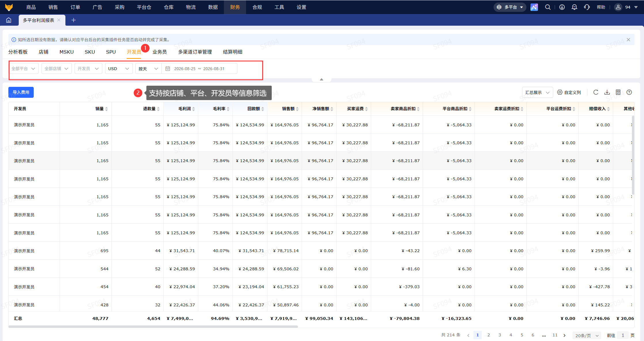The image size is (644, 341).
Task: Expand the 多平台 switcher
Action: (510, 7)
